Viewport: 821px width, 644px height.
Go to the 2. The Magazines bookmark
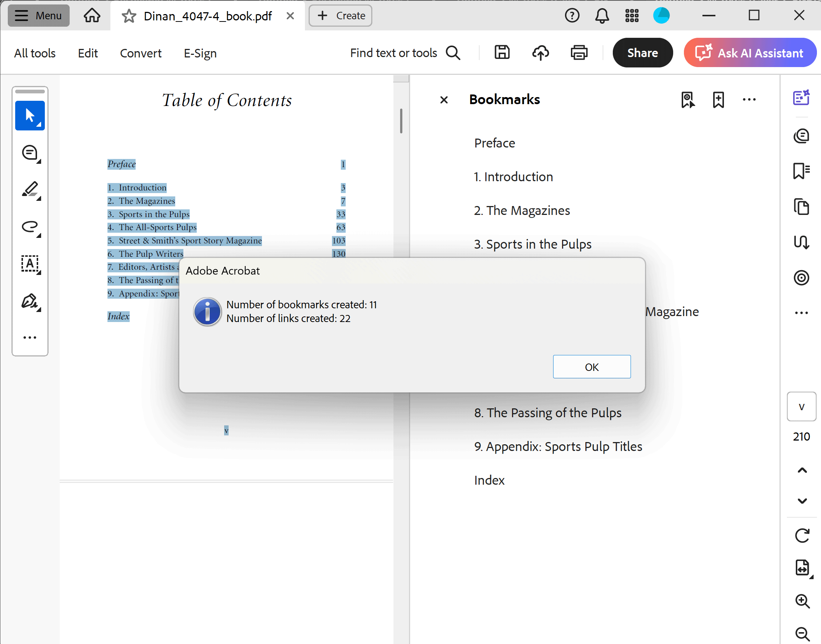tap(522, 210)
